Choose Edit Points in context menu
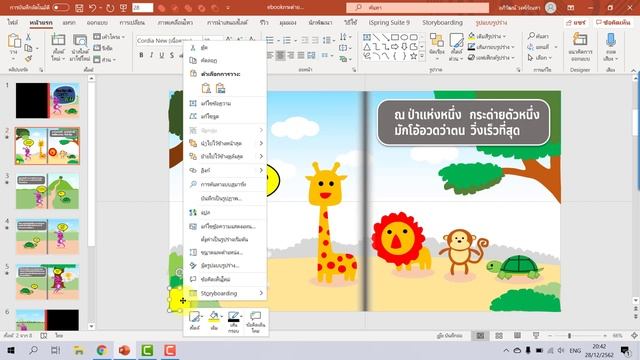The height and width of the screenshot is (360, 640). [x=225, y=116]
